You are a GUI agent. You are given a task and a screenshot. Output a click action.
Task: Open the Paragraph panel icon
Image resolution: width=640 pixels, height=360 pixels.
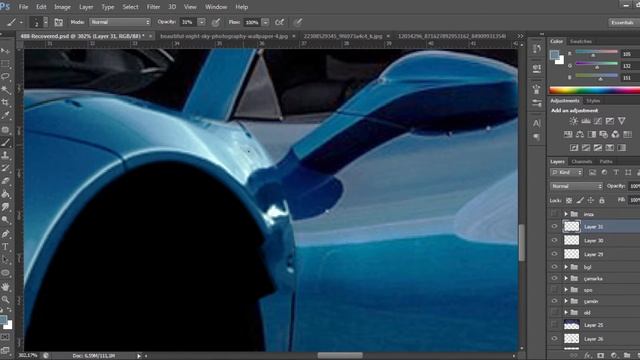coord(537,138)
